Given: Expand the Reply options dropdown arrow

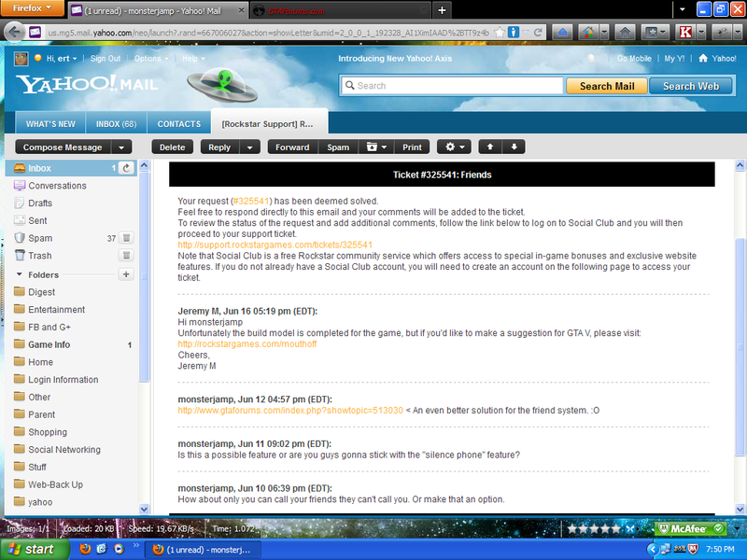Looking at the screenshot, I should coord(249,147).
